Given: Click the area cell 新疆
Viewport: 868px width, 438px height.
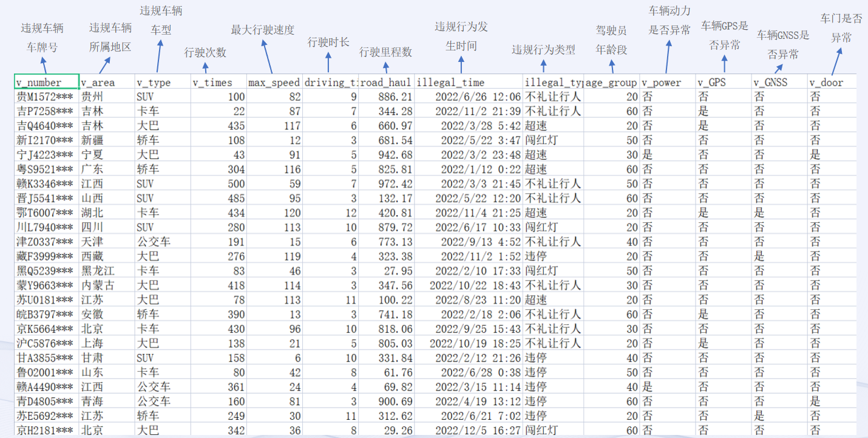Looking at the screenshot, I should (107, 140).
